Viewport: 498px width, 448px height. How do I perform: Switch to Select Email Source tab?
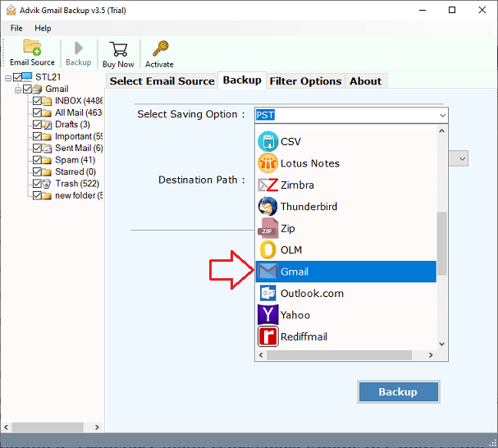click(x=162, y=81)
